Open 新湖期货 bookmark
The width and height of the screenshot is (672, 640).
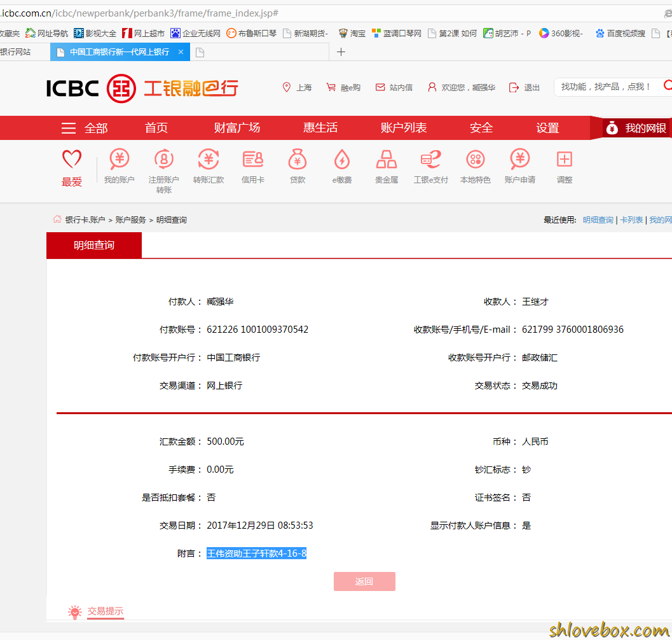tap(306, 33)
